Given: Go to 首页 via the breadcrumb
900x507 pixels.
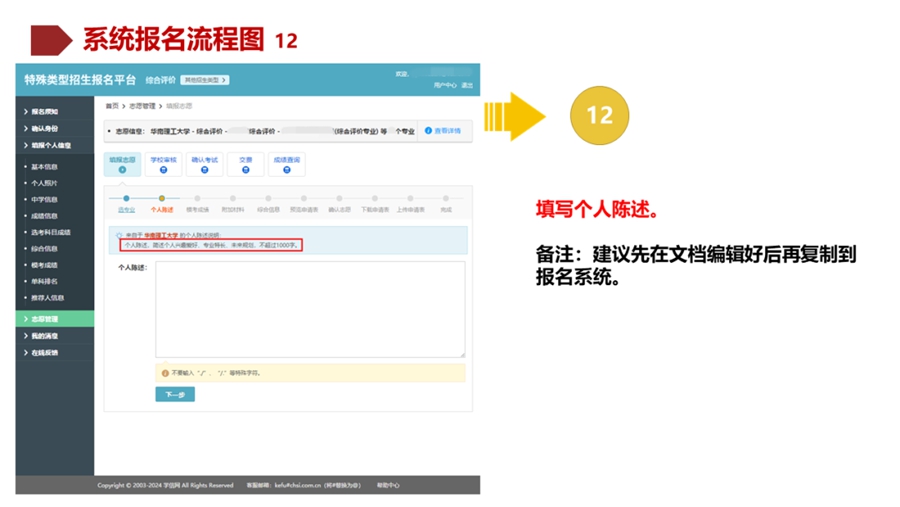Looking at the screenshot, I should click(112, 106).
